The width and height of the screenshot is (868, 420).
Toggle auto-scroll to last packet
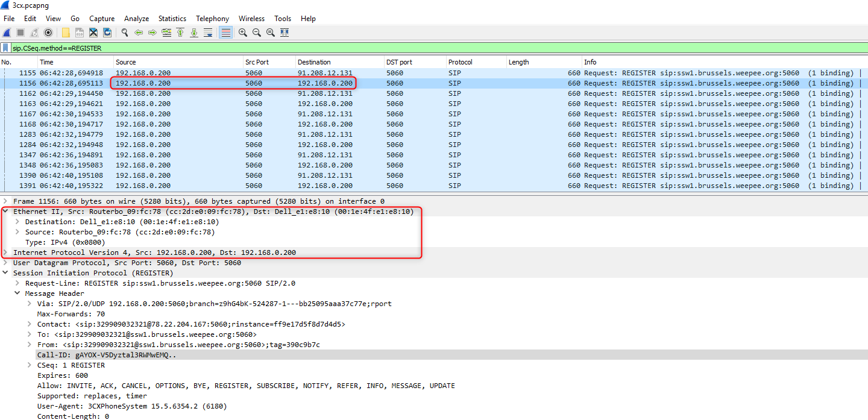click(x=208, y=33)
